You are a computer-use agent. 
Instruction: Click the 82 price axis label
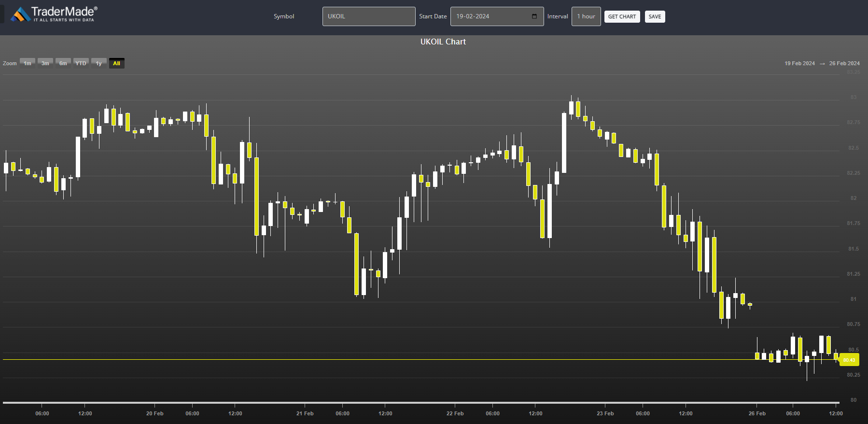click(854, 198)
